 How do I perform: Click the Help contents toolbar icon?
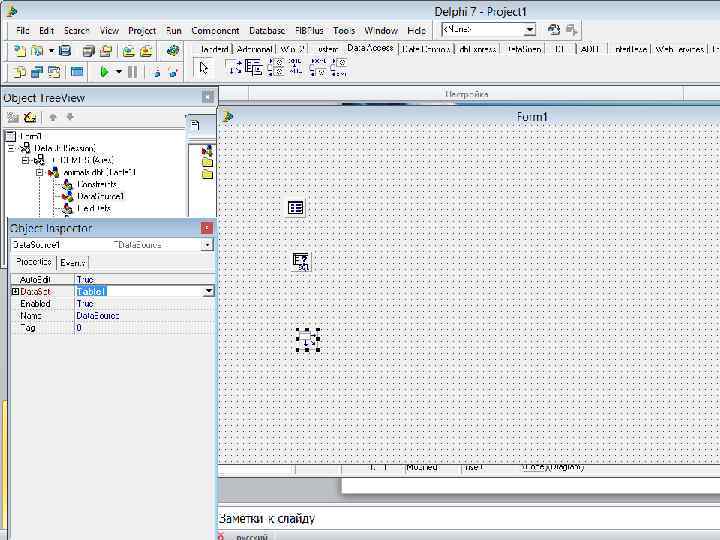(x=173, y=50)
